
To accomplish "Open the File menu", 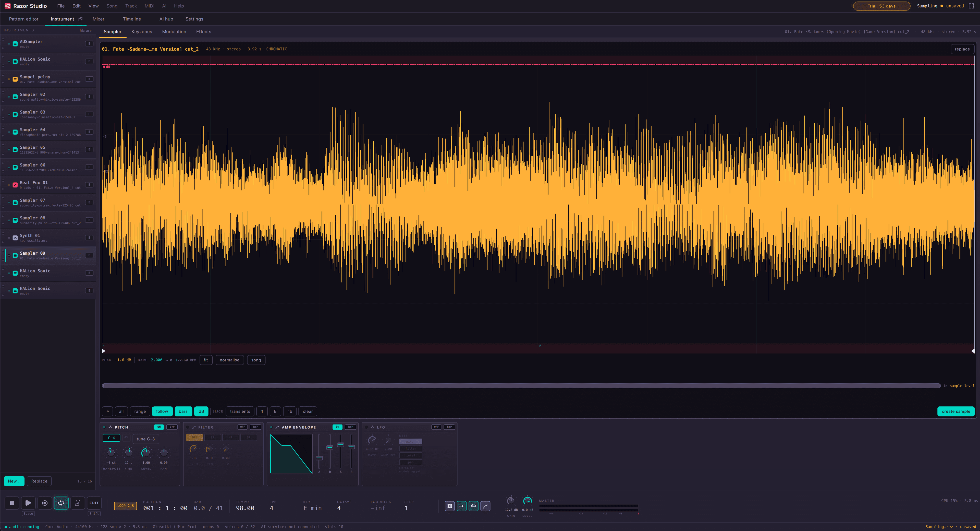I will [61, 6].
